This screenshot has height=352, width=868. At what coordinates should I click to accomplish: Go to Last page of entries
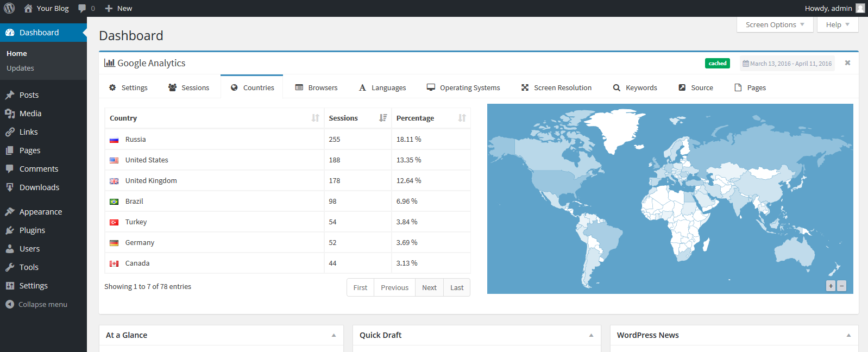(457, 287)
